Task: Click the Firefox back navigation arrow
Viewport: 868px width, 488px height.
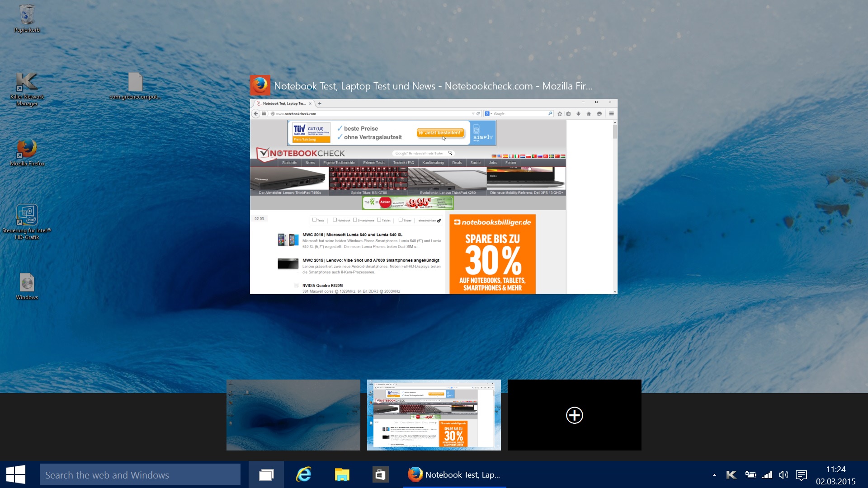Action: [256, 113]
